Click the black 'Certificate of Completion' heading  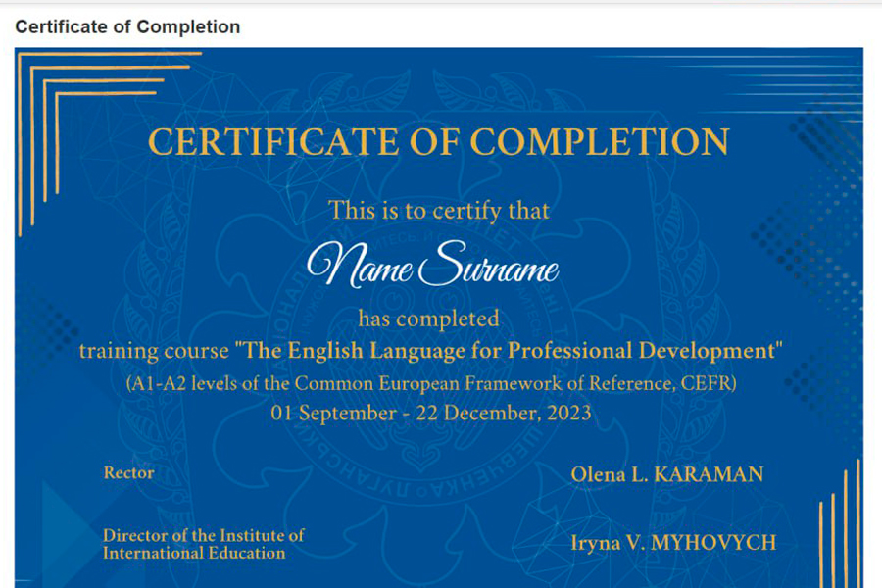(127, 26)
